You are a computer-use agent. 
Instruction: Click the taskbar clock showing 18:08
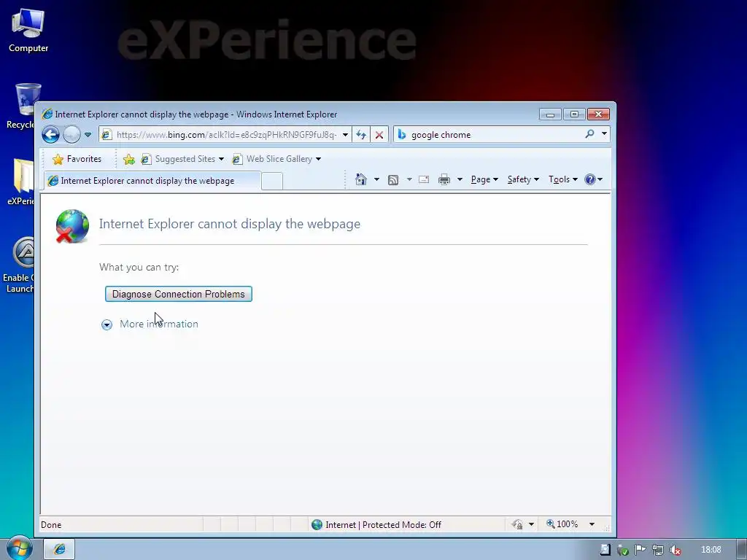coord(711,550)
